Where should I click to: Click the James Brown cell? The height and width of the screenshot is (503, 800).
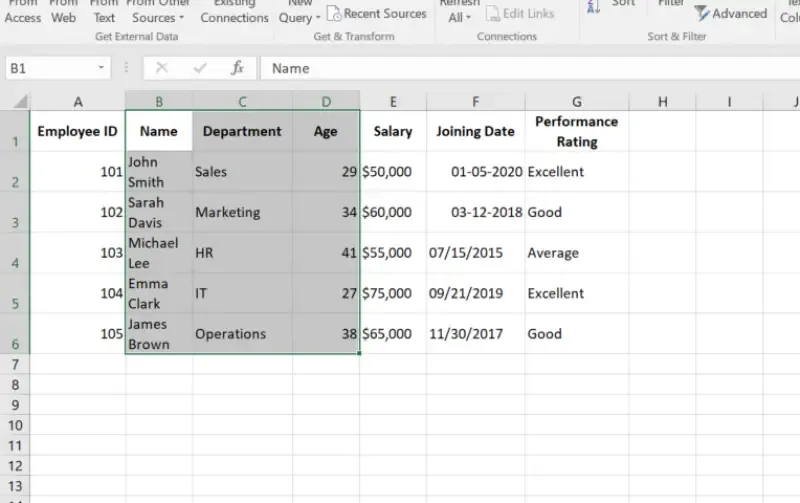tap(159, 334)
